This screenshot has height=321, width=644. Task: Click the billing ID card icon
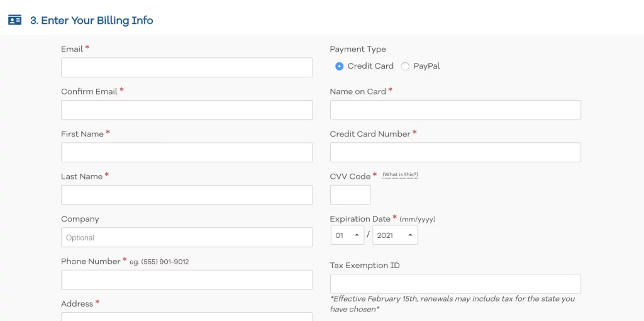(x=15, y=20)
